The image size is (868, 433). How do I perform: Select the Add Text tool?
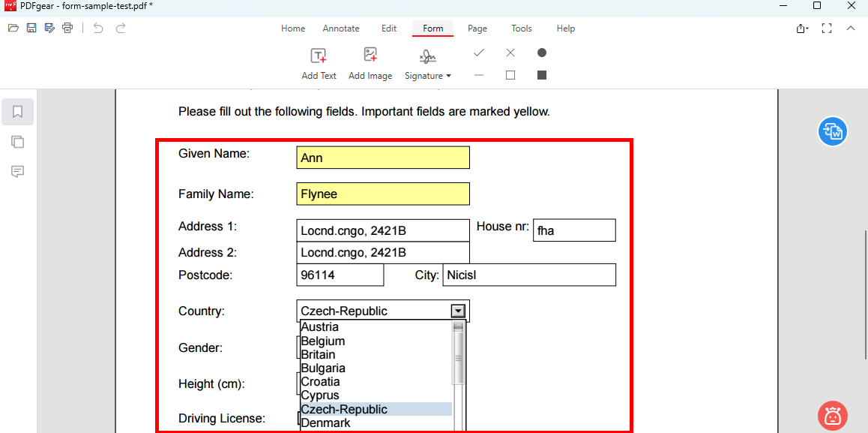[x=319, y=64]
